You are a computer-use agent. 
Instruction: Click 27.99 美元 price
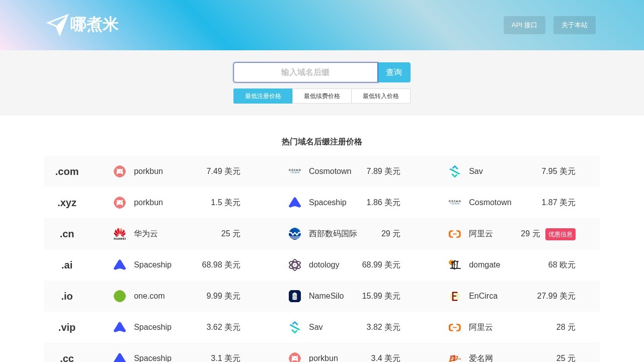556,296
